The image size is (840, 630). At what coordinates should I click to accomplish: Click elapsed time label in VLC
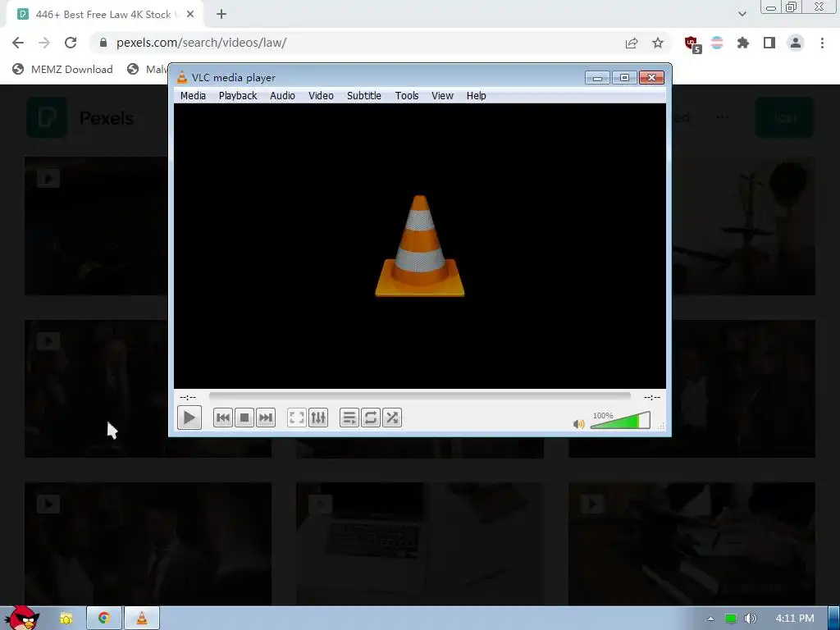[188, 397]
